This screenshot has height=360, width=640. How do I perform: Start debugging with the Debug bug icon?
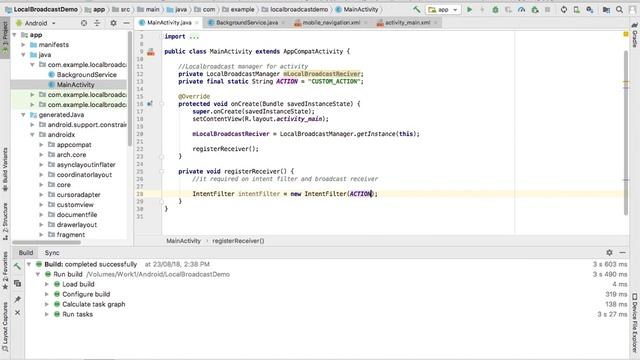point(495,9)
